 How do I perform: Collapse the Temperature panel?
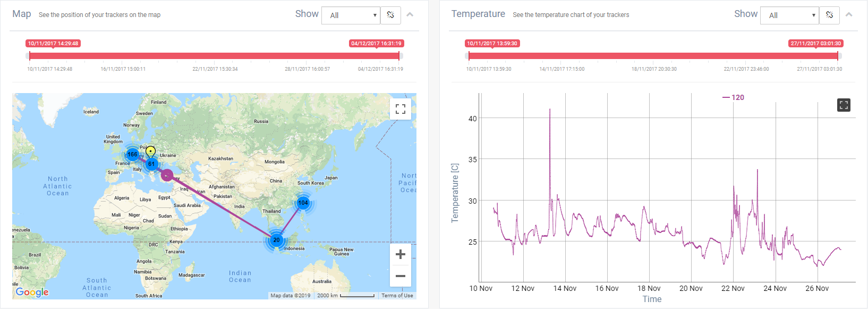849,14
